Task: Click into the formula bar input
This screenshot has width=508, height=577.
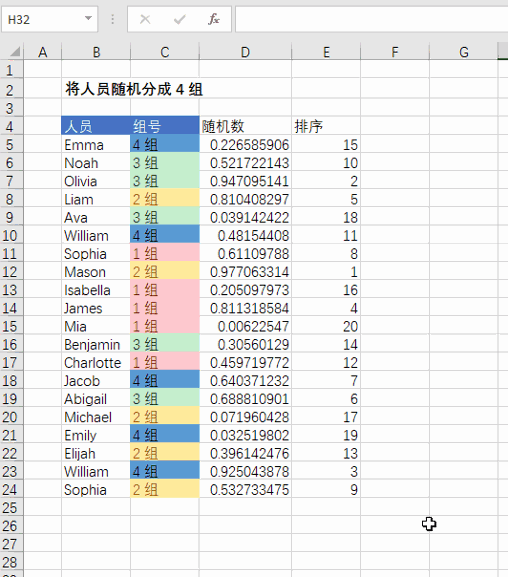Action: [x=372, y=19]
